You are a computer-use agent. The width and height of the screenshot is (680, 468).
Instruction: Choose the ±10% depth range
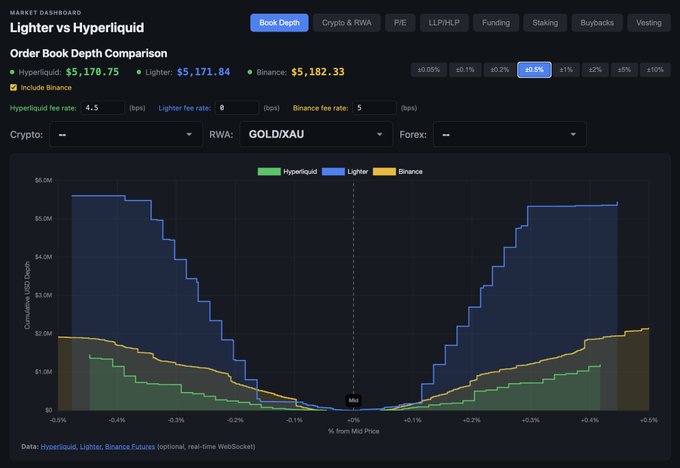tap(655, 70)
